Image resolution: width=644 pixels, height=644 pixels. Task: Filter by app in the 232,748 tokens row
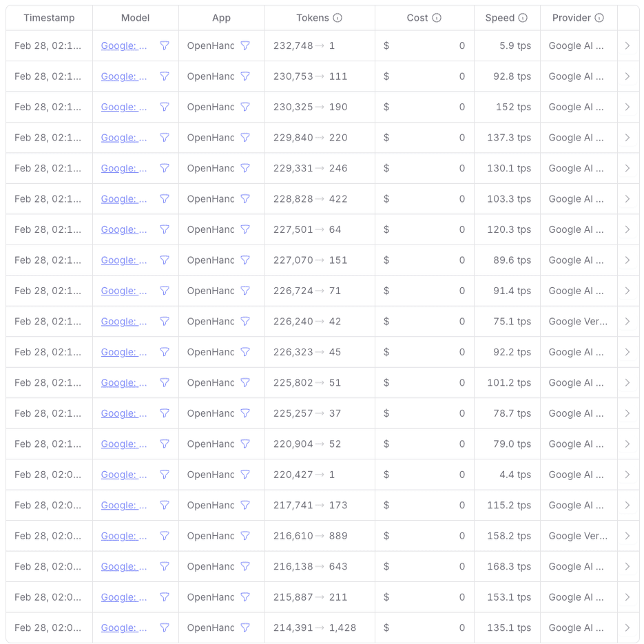pos(245,45)
